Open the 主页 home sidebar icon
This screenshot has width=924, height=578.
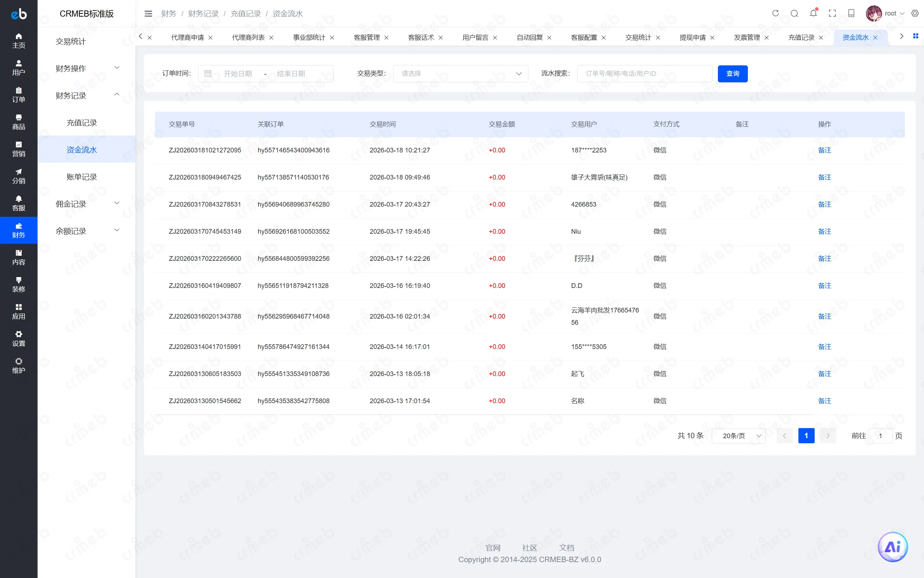(x=18, y=40)
